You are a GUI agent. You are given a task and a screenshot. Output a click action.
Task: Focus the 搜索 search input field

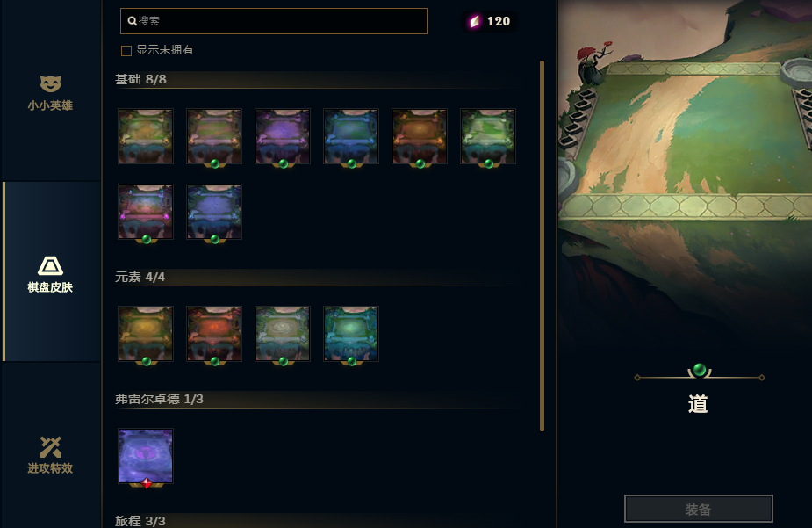coord(273,21)
